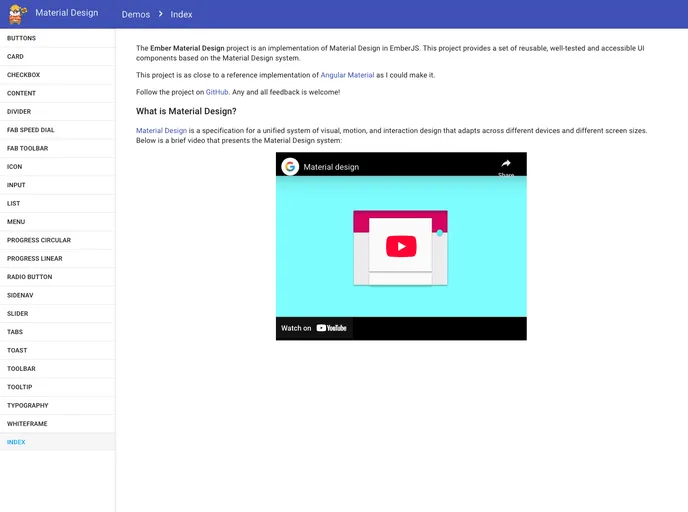Click the Ember mascot logo icon

coord(18,14)
